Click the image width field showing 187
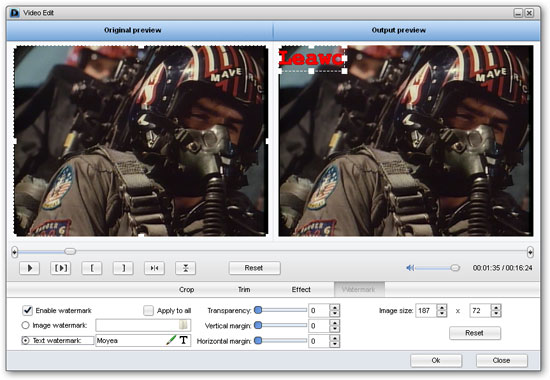This screenshot has height=380, width=550. 426,311
